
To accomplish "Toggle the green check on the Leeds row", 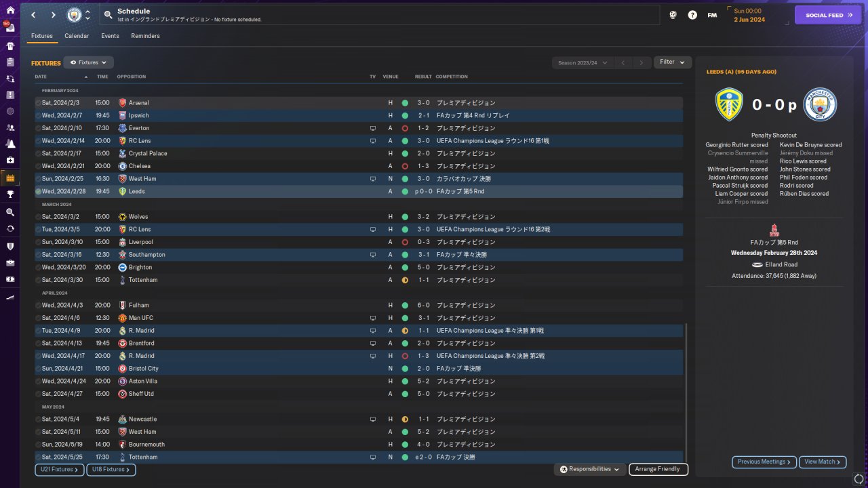I will (39, 192).
